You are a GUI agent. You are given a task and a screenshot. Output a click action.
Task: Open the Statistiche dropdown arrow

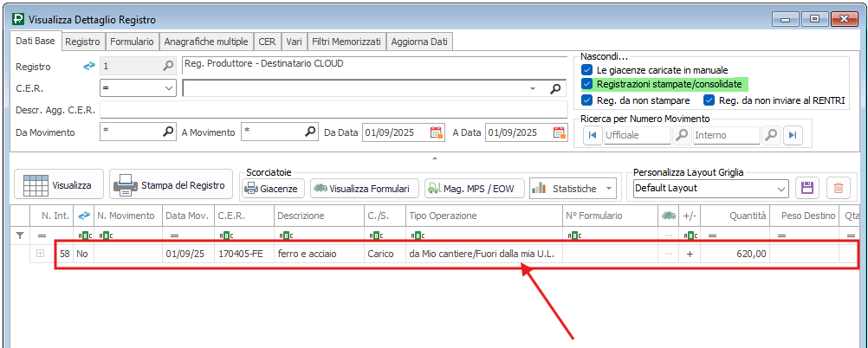607,188
